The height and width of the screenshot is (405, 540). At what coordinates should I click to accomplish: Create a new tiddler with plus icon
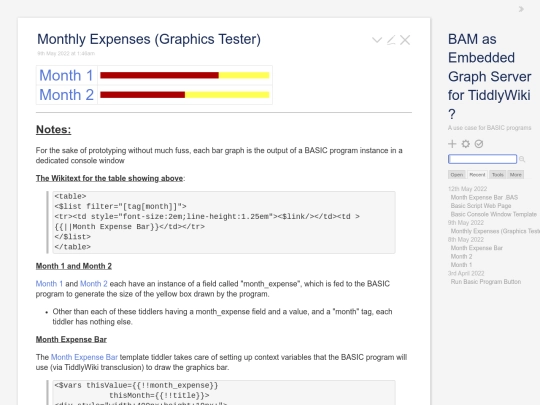(452, 144)
